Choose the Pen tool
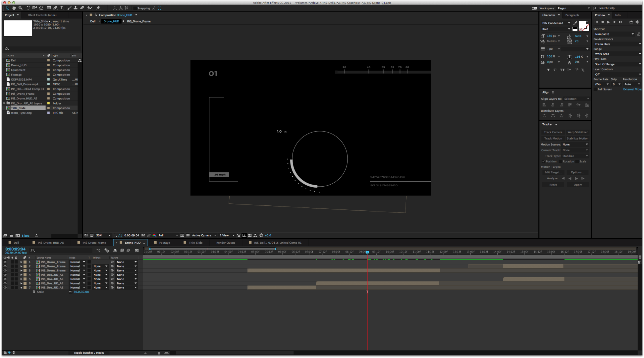Screen dimensions: 644x358 coord(55,8)
